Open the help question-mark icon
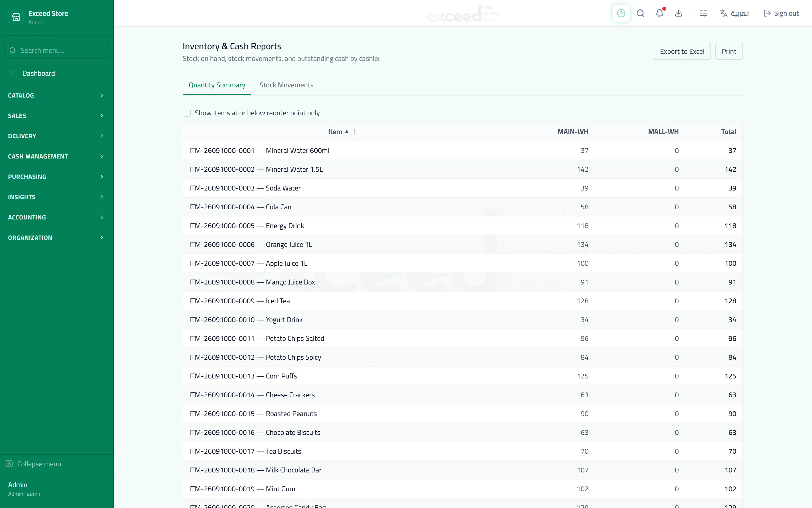The height and width of the screenshot is (508, 812). pyautogui.click(x=621, y=13)
